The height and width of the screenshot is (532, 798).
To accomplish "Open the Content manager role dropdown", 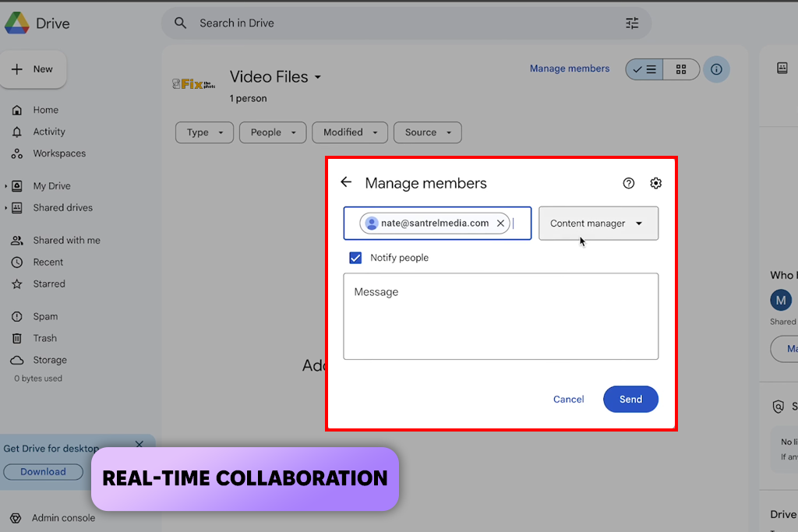I will pos(598,224).
